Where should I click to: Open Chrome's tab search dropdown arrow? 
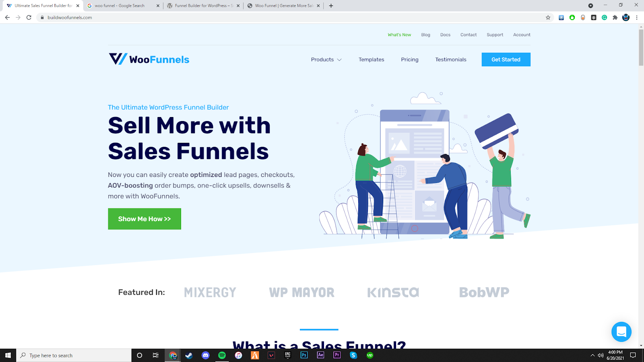pos(590,6)
